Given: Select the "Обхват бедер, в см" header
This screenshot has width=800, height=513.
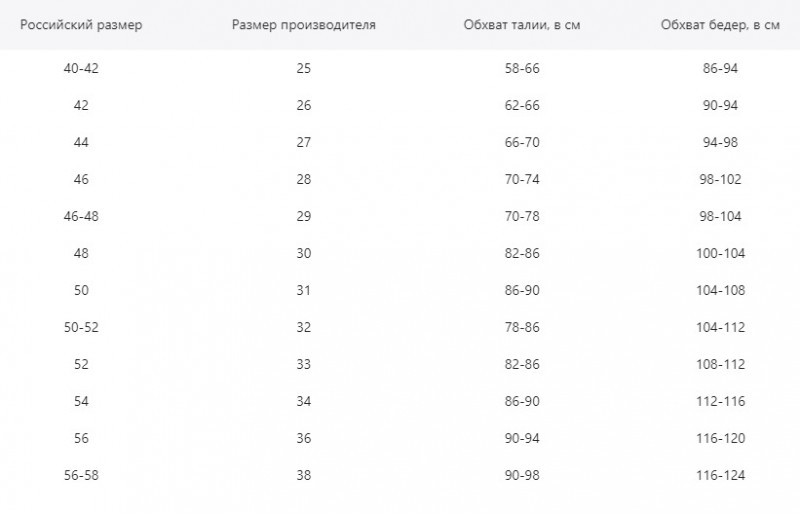Looking at the screenshot, I should tap(720, 25).
